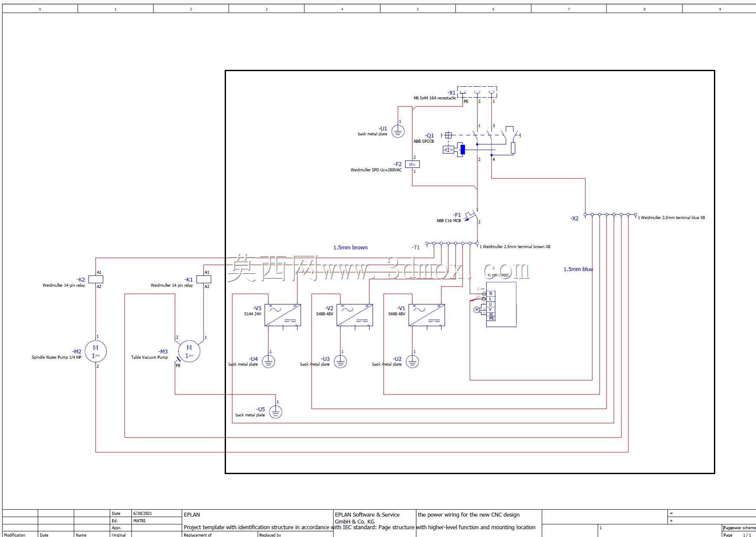Viewport: 756px width, 537px height.
Task: Click column header 9 on top ruler
Action: coord(720,9)
